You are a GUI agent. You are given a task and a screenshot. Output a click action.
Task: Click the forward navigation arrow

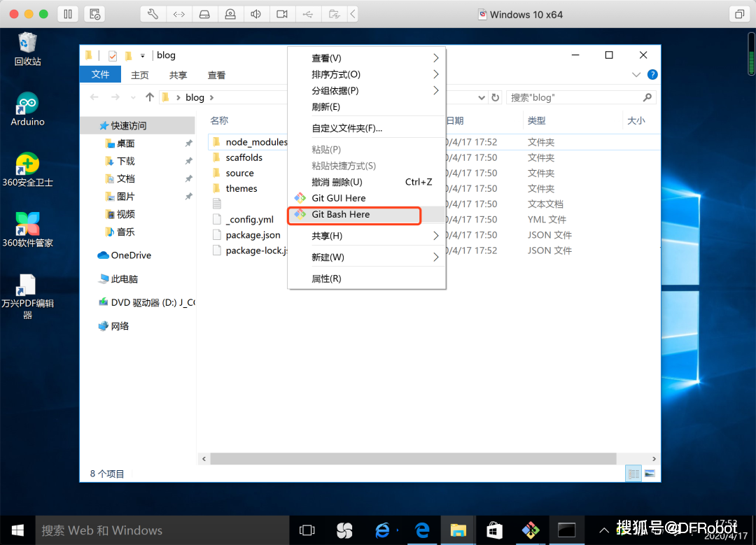[115, 97]
